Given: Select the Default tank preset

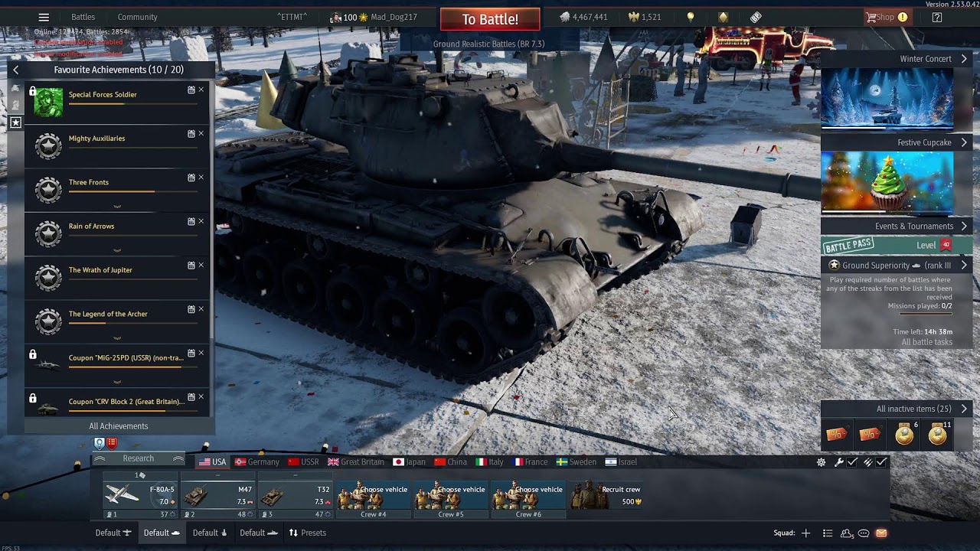Looking at the screenshot, I should pos(162,533).
